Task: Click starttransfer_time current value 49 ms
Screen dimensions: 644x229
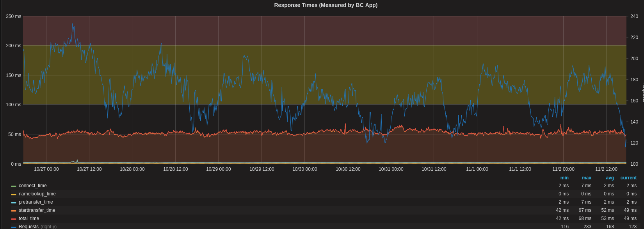Action: coord(630,210)
